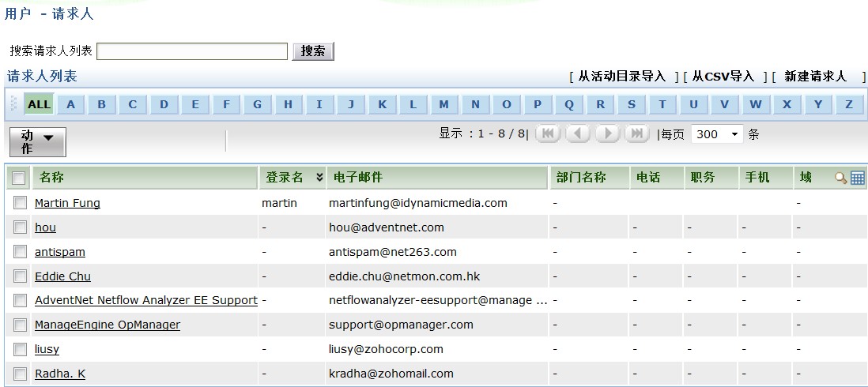Open the column chooser grid icon
The width and height of the screenshot is (868, 387).
858,178
